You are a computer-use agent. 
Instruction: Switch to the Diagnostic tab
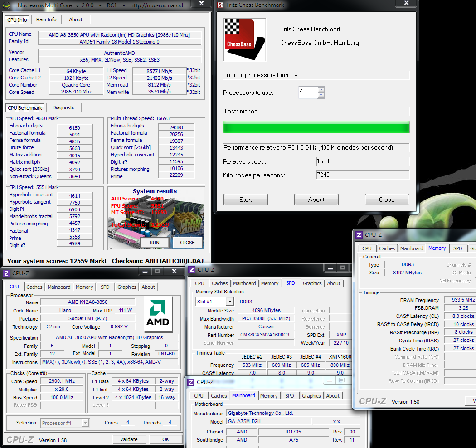click(64, 107)
